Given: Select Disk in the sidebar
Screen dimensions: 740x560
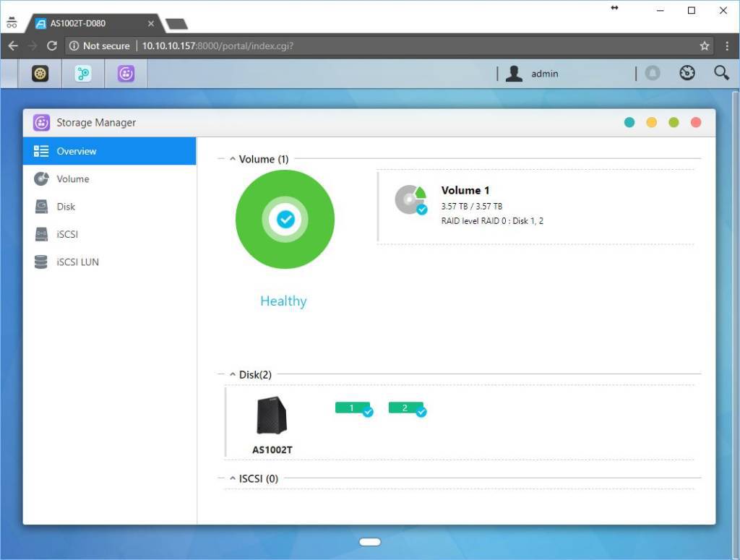Looking at the screenshot, I should click(110, 207).
